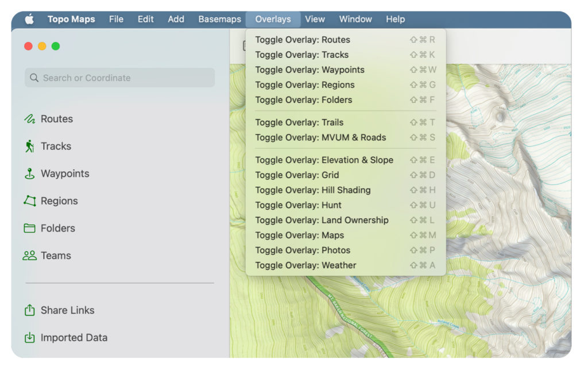
Task: Click the Regions polygon icon
Action: [30, 201]
